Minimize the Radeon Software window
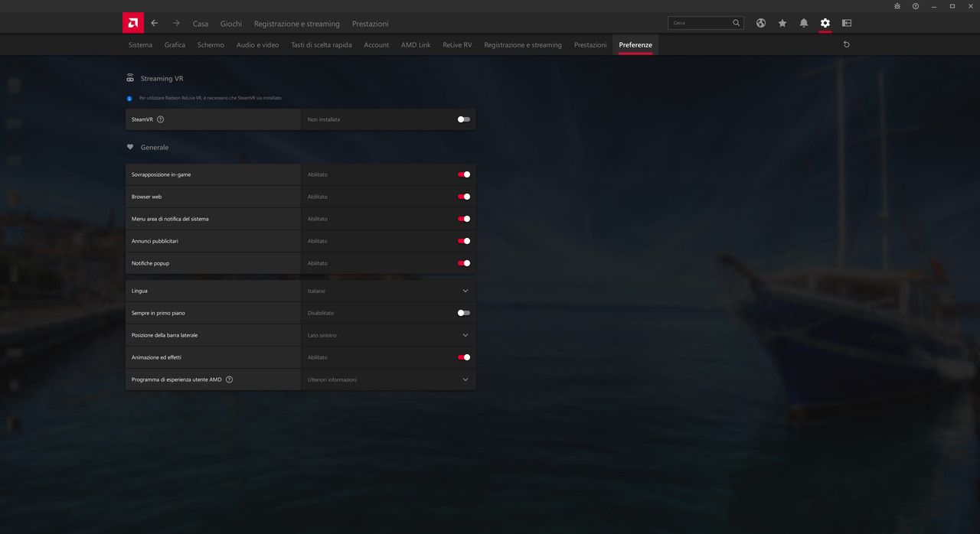This screenshot has height=534, width=980. coord(934,6)
